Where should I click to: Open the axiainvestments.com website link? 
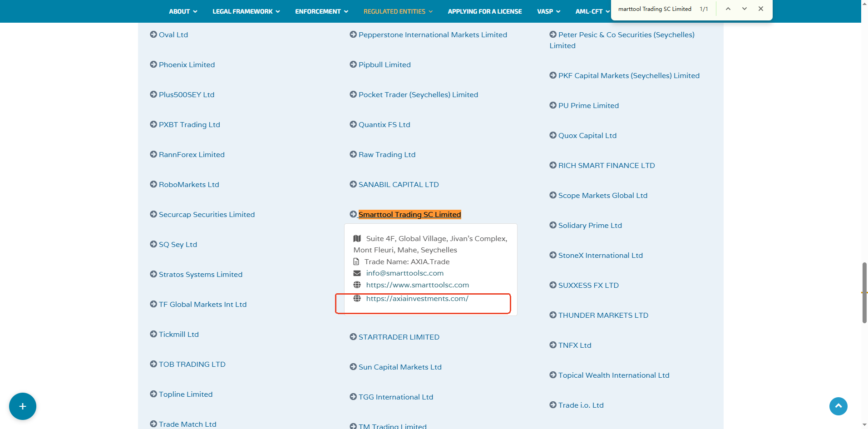pyautogui.click(x=417, y=299)
